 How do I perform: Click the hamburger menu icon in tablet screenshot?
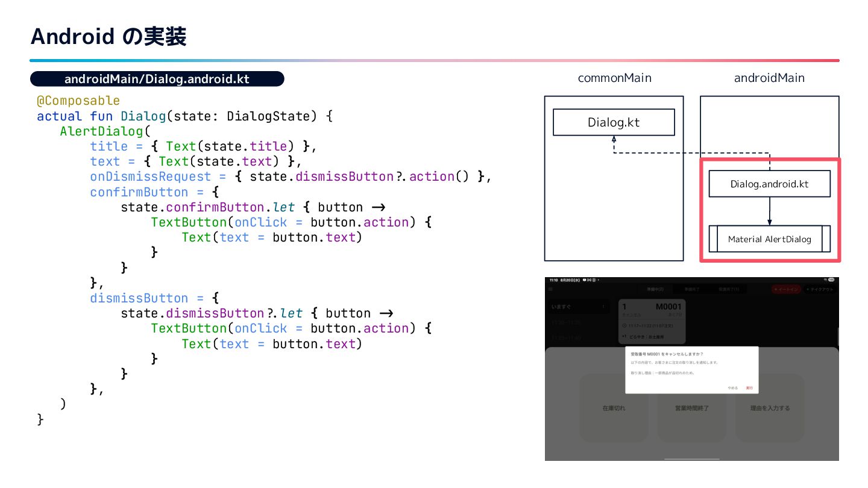pos(550,289)
